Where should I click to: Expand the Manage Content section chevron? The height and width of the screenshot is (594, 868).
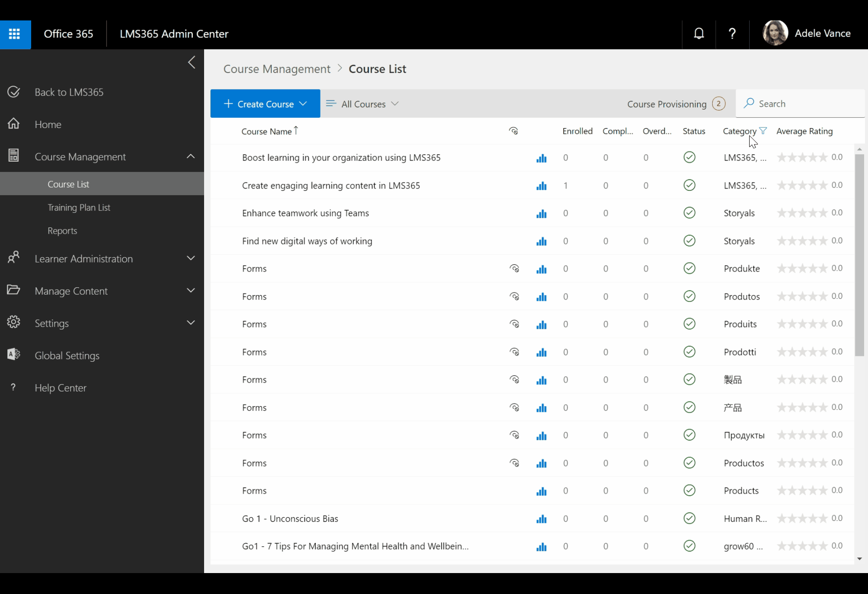(191, 290)
